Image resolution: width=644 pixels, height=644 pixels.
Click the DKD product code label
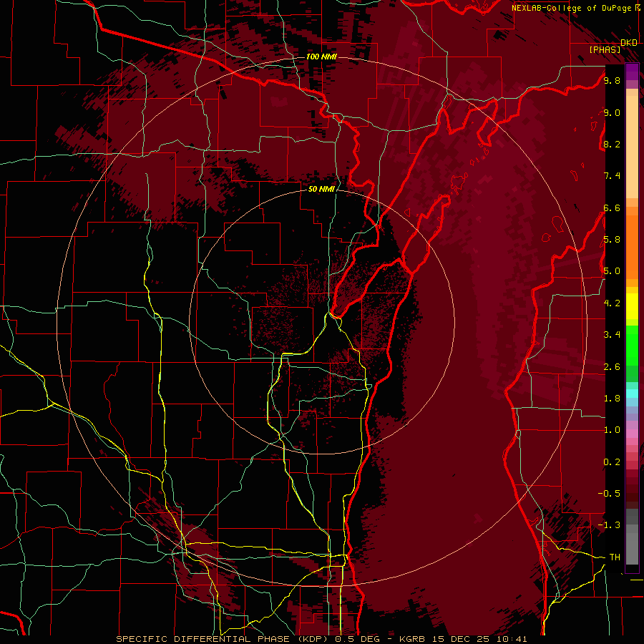pyautogui.click(x=629, y=43)
